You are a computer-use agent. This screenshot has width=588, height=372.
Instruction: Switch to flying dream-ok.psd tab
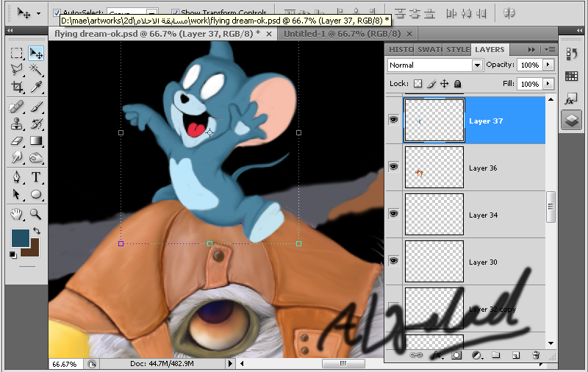coord(157,34)
